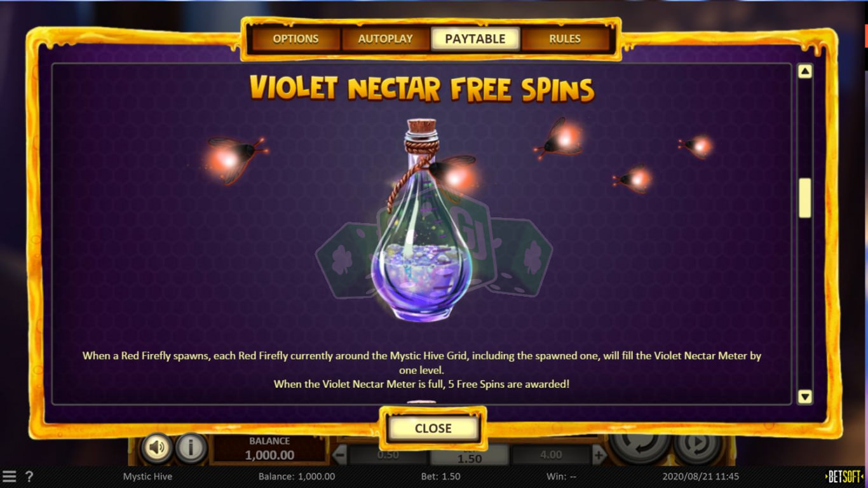Click the paytable scrollbar thumb
The height and width of the screenshot is (488, 868).
tap(805, 198)
